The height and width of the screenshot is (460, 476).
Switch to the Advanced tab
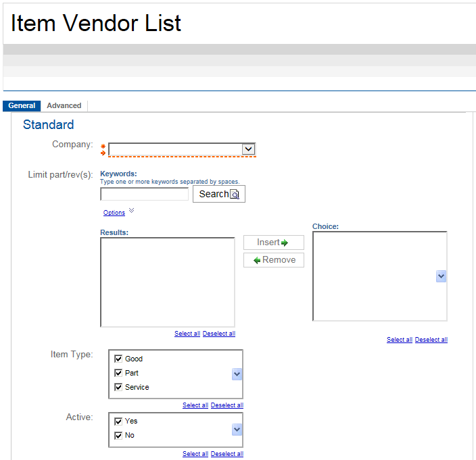coord(64,106)
